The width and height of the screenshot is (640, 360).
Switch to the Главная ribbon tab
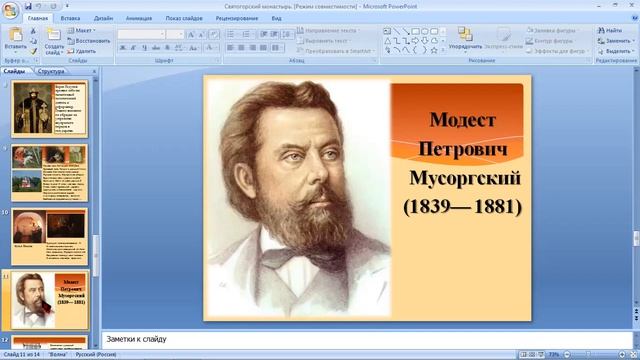(x=38, y=18)
